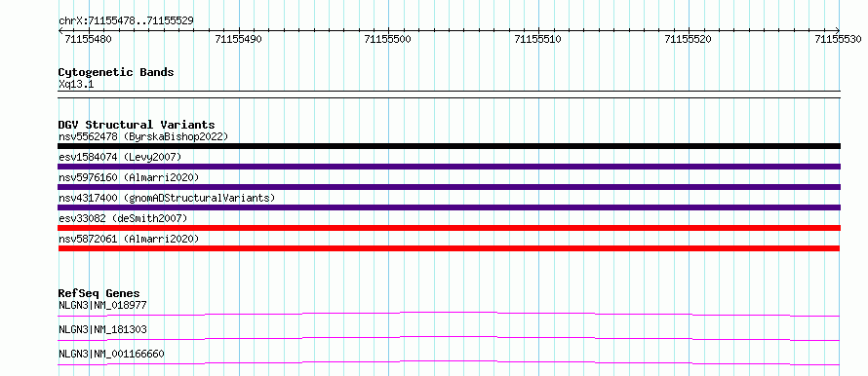The width and height of the screenshot is (868, 376).
Task: Click the Xq13.1 band label
Action: coord(76,85)
